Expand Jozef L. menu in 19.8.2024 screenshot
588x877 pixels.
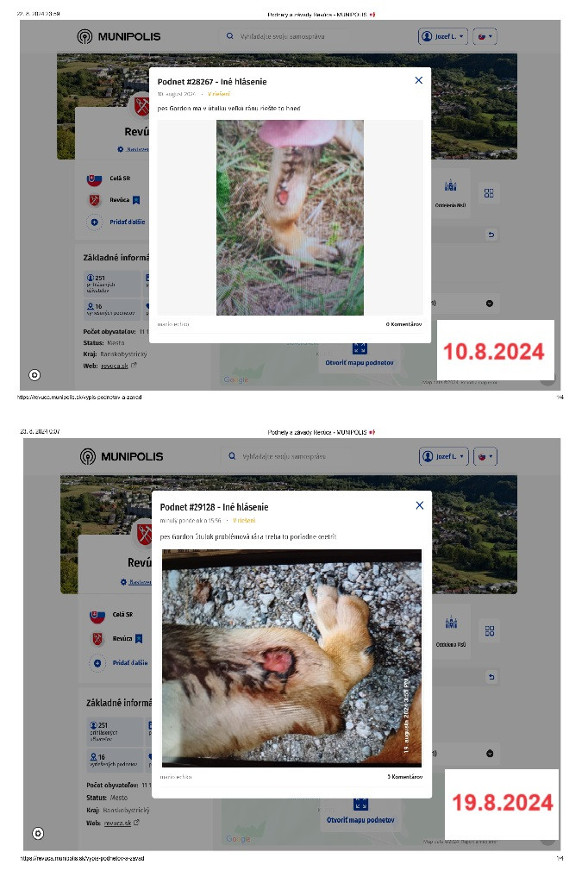click(x=444, y=456)
